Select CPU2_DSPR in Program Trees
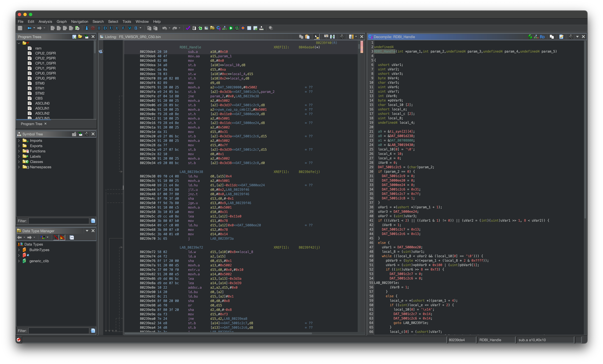 point(45,53)
